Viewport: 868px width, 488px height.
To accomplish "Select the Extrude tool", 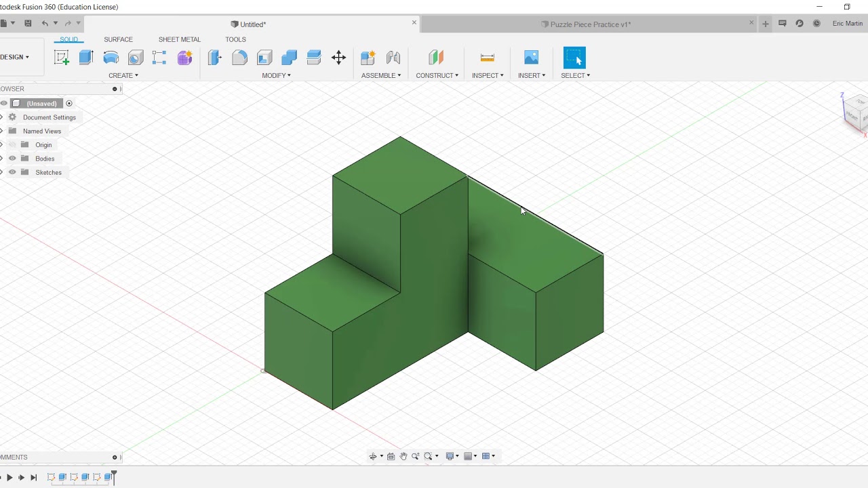I will pos(86,58).
